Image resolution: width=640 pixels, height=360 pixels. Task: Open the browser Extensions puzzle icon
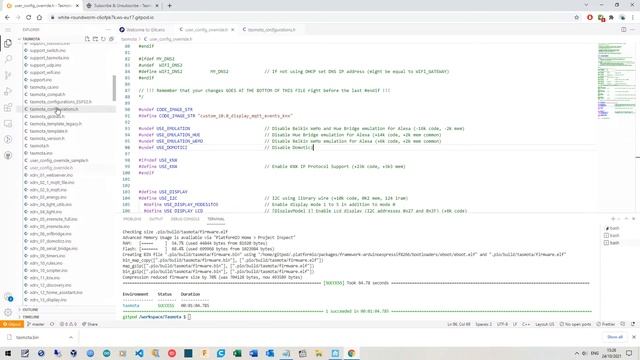tap(611, 18)
